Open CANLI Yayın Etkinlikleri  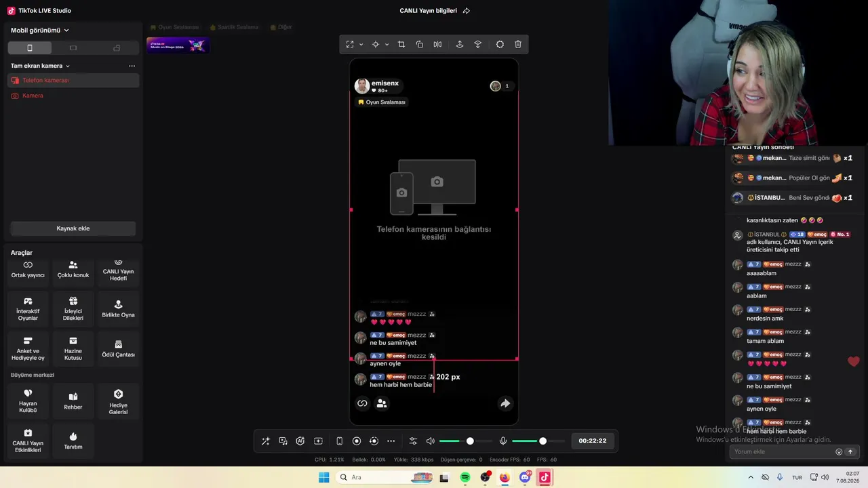coord(28,441)
